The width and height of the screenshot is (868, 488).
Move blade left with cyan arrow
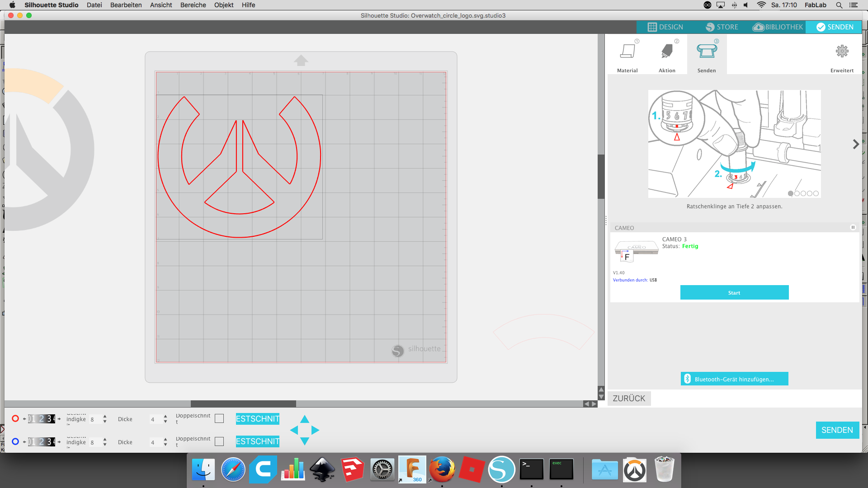pos(294,430)
